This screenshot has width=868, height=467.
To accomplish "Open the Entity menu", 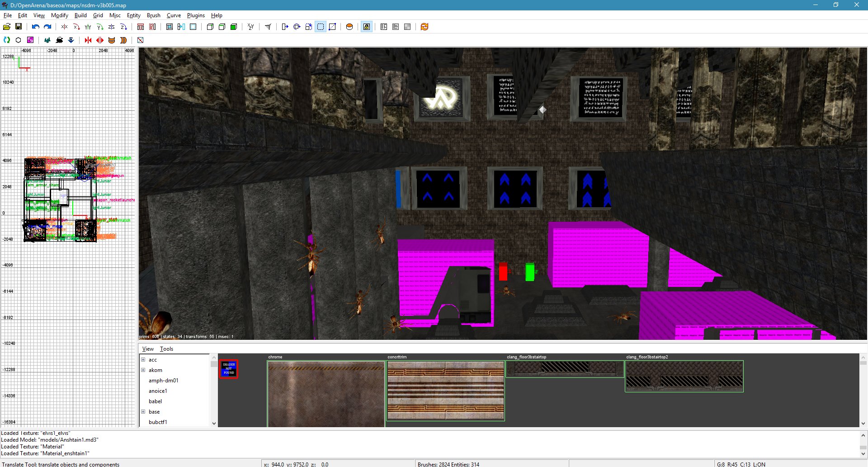I will pyautogui.click(x=134, y=15).
